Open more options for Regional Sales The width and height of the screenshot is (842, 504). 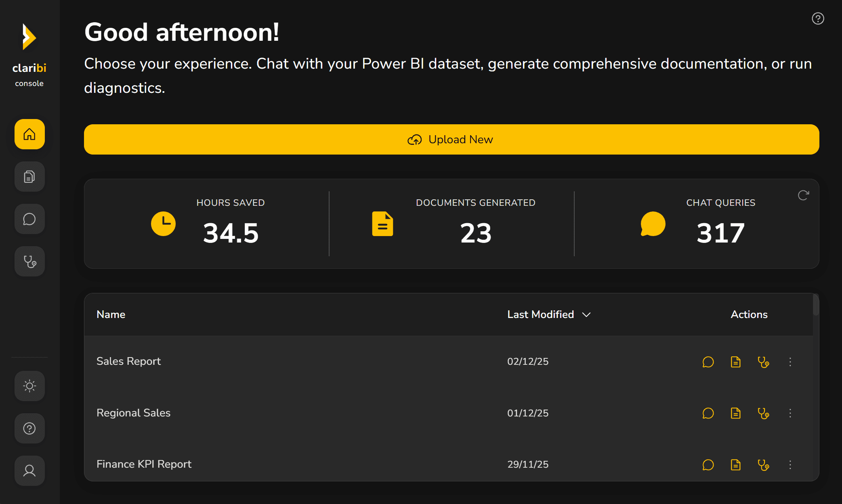tap(790, 413)
